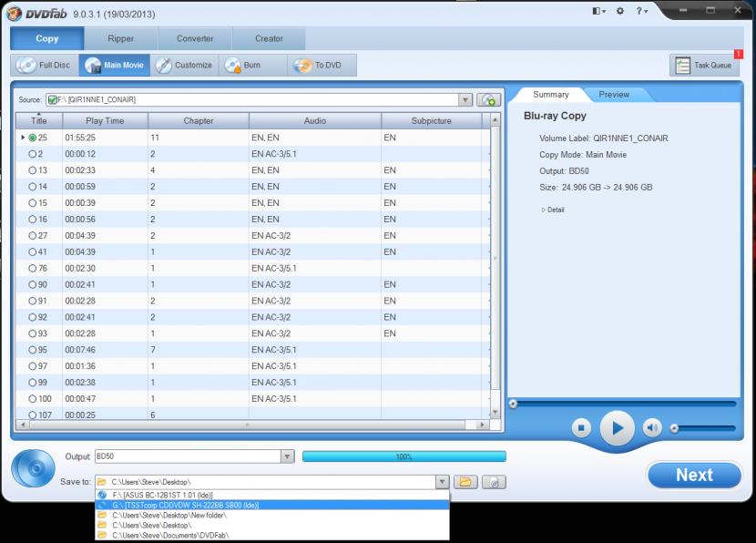Select title 95 radio button
Viewport: 756px width, 543px height.
32,350
